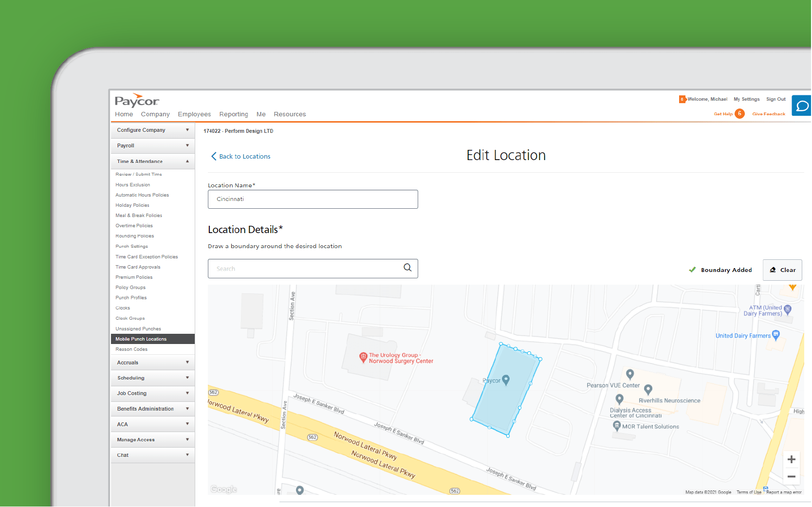Click the back chevron arrow icon
The image size is (812, 507).
[214, 156]
